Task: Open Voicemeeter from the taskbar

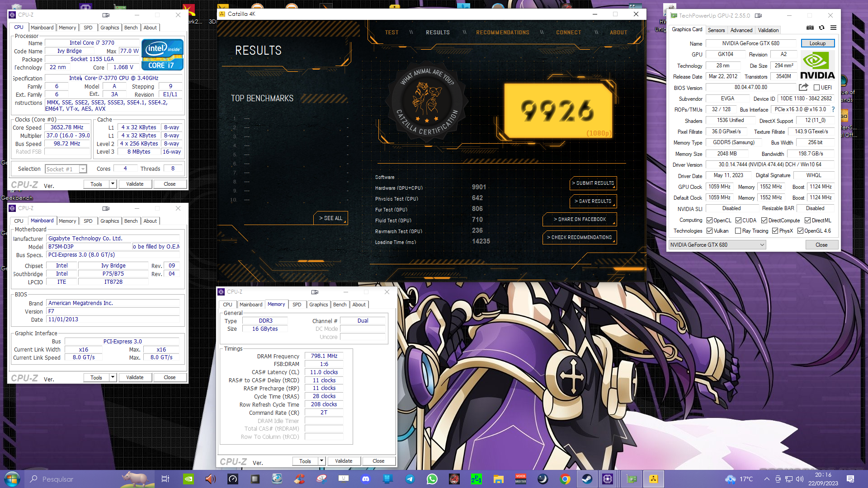Action: (521, 479)
